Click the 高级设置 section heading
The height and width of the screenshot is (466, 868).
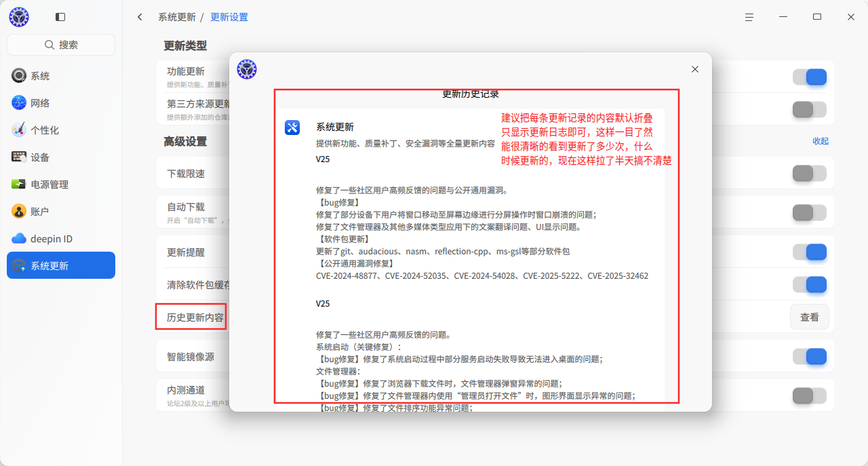tap(185, 142)
